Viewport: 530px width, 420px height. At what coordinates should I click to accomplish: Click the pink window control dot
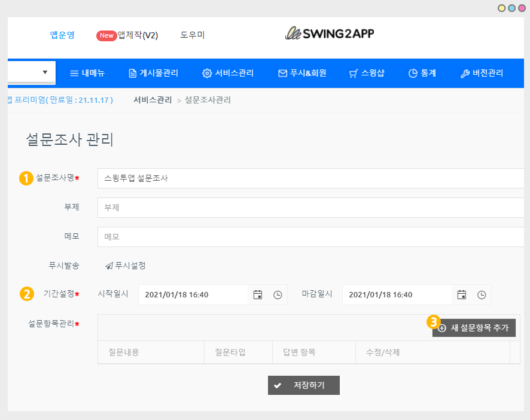click(x=522, y=8)
